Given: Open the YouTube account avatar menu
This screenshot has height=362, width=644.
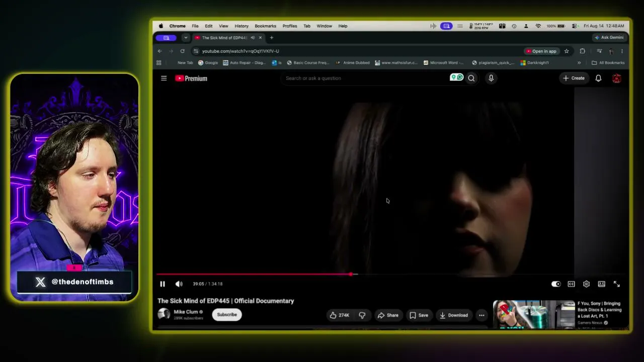Looking at the screenshot, I should tap(616, 78).
